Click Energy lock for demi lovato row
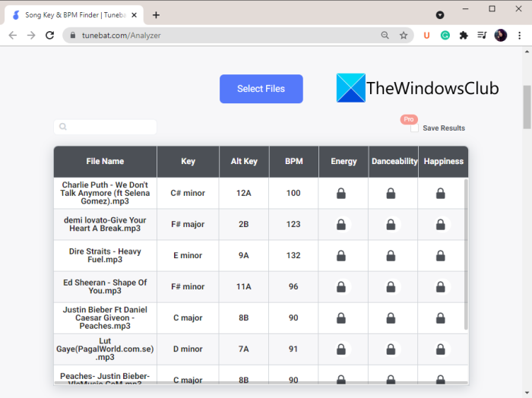Screen dimensions: 532x398 (x=341, y=224)
